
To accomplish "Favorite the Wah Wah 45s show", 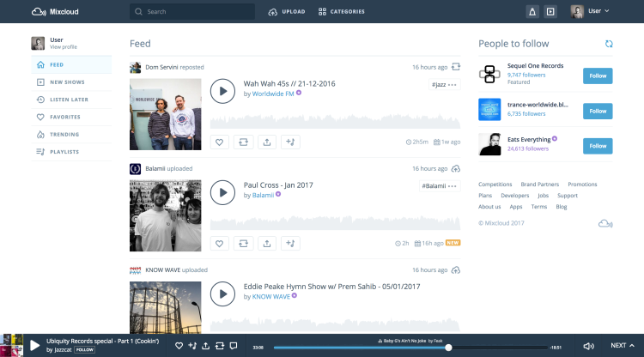I will click(219, 142).
